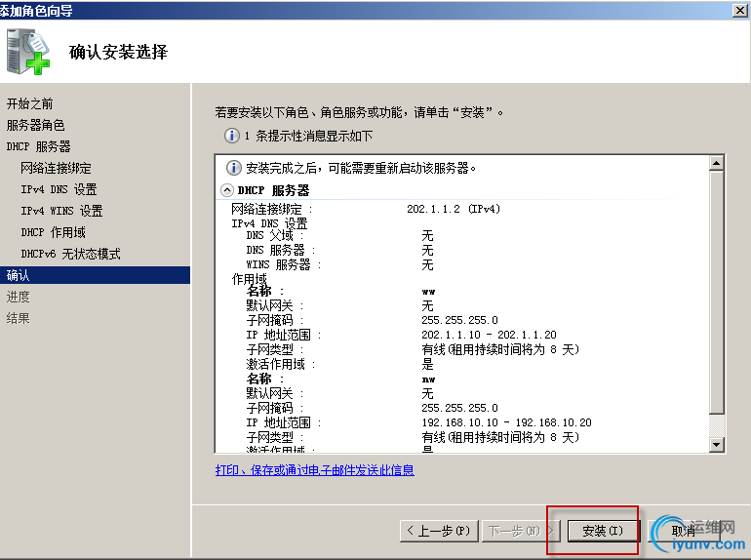
Task: Open the print, save or email information link
Action: 315,470
